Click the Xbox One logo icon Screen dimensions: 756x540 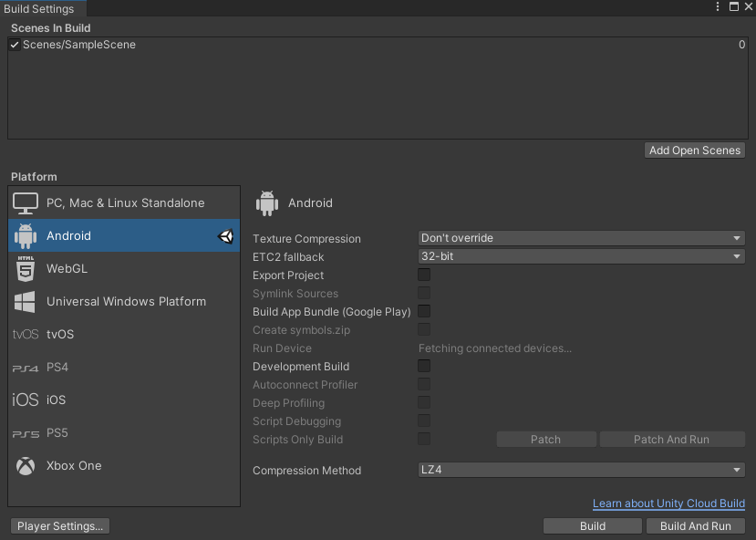[26, 466]
